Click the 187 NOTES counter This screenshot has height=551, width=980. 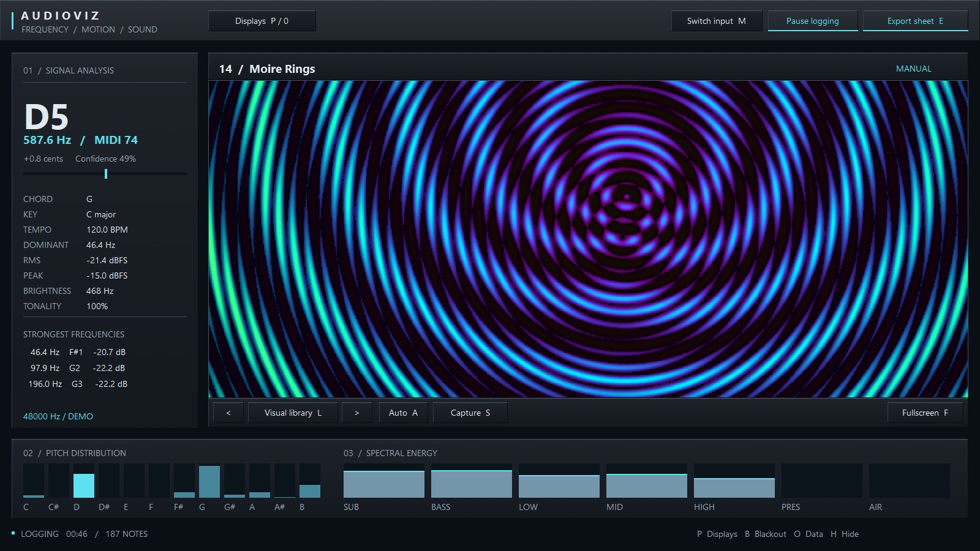(x=127, y=534)
